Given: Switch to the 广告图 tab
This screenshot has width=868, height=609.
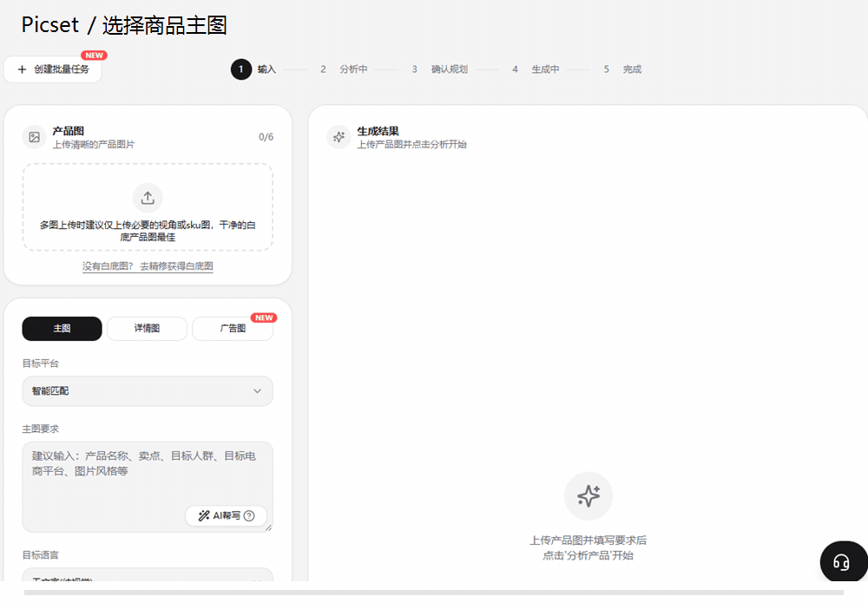Looking at the screenshot, I should tap(233, 329).
